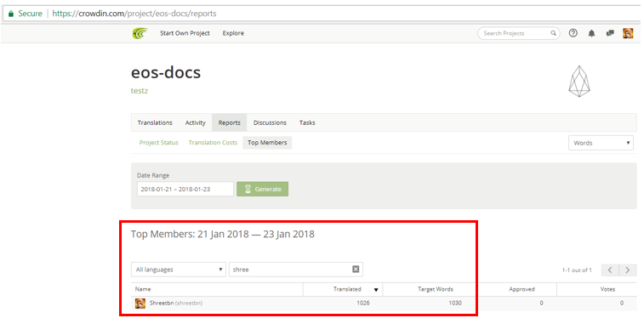Click the secure padlock icon

[x=11, y=14]
